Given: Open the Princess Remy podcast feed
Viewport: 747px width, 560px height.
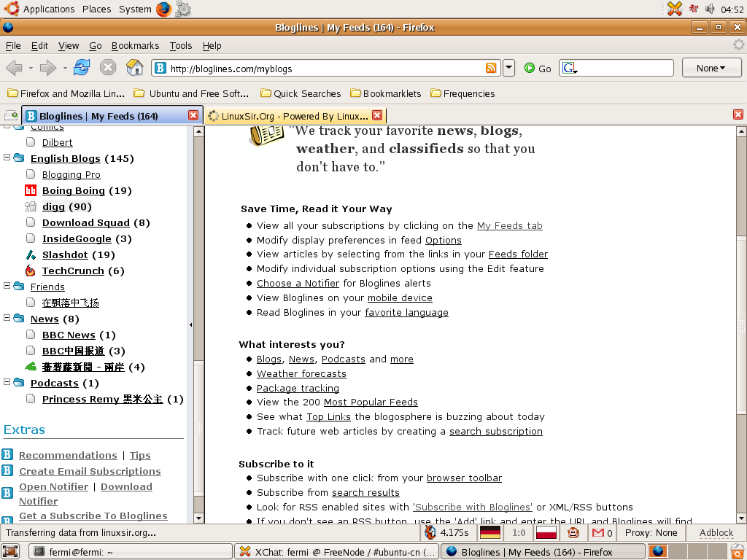Looking at the screenshot, I should [x=102, y=399].
